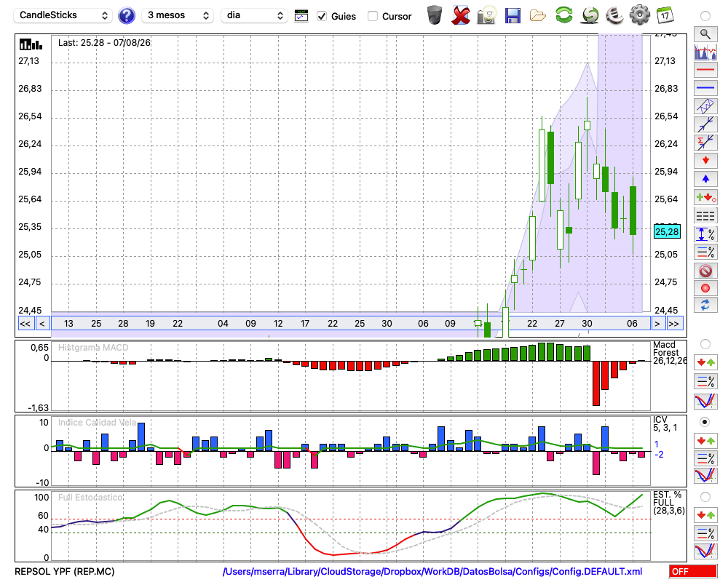Toggle the red OFF button
The height and width of the screenshot is (582, 728).
point(693,571)
